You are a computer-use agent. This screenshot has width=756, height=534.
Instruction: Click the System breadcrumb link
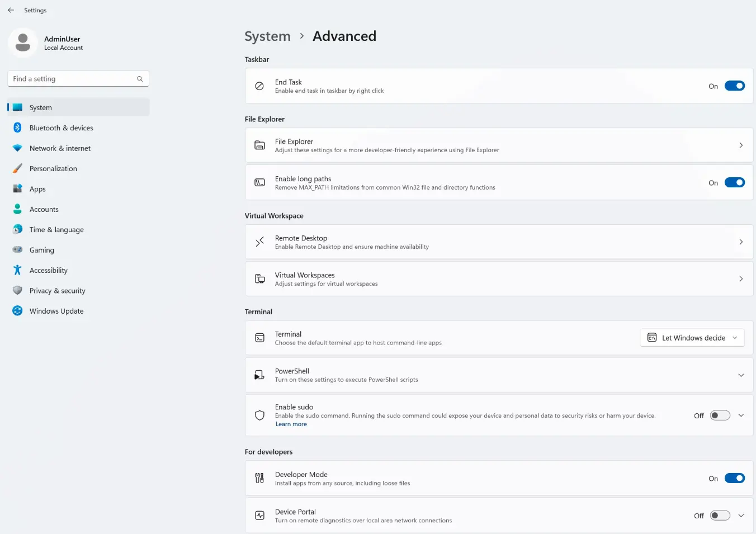click(x=267, y=36)
